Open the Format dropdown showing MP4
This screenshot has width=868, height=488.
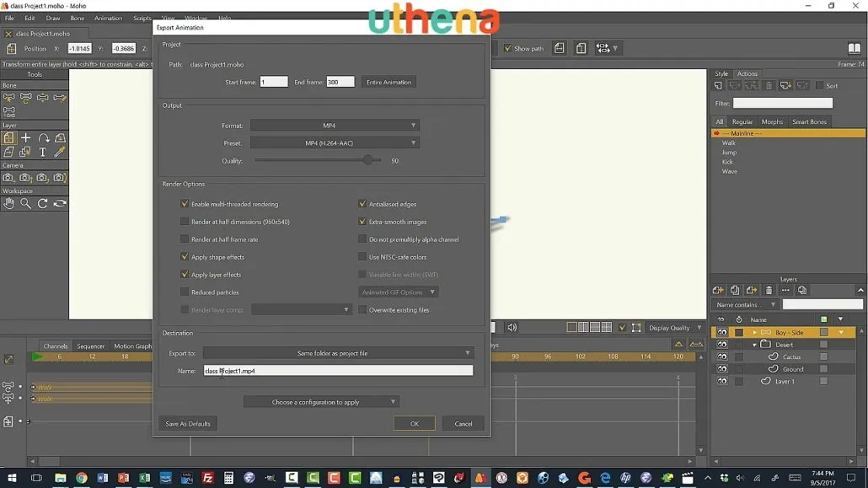point(335,126)
